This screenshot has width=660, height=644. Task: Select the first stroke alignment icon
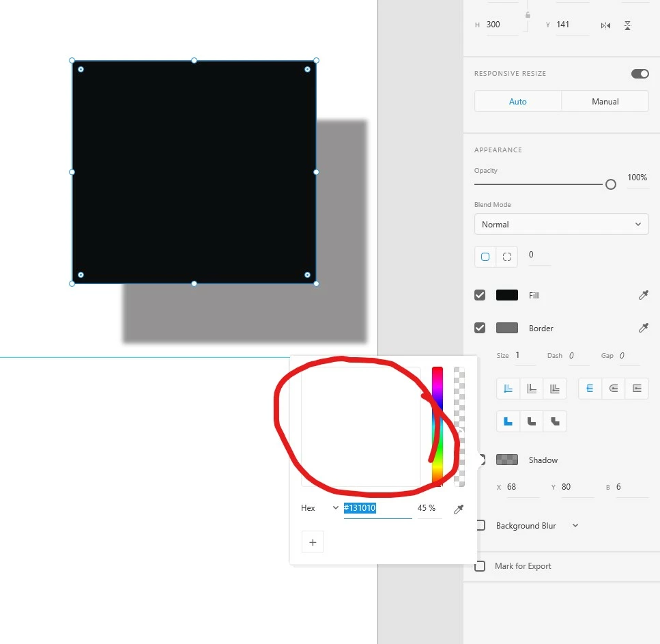(508, 389)
